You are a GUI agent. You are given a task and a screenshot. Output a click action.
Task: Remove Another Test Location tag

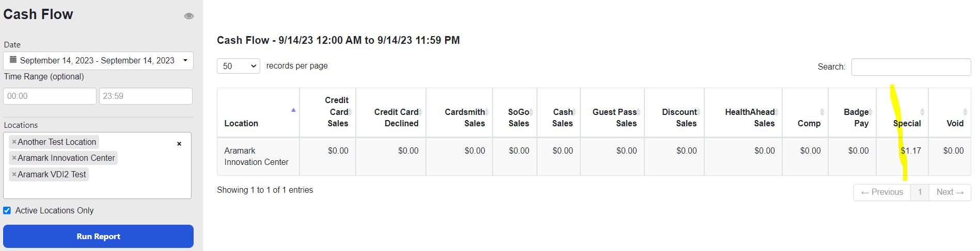click(14, 142)
